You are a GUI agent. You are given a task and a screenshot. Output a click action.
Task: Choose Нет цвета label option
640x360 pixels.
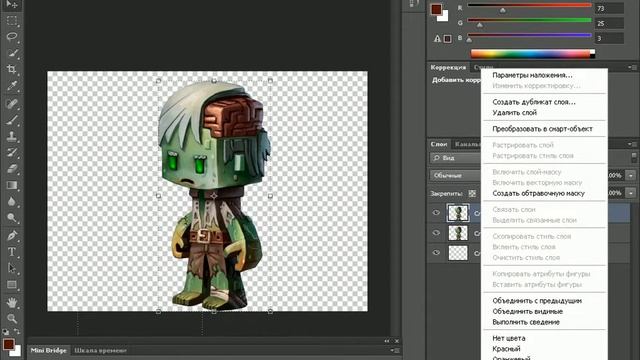click(509, 338)
